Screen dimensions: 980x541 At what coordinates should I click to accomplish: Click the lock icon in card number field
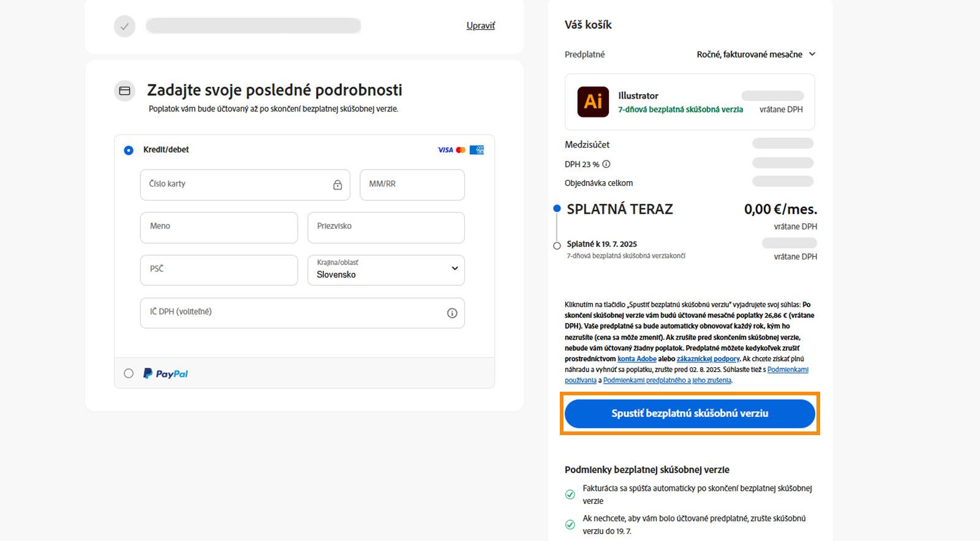click(x=337, y=185)
